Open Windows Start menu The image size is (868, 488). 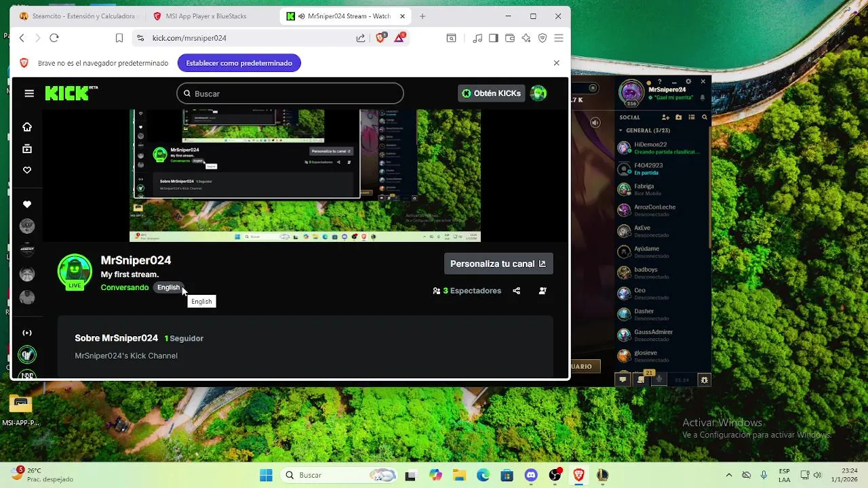tap(266, 475)
